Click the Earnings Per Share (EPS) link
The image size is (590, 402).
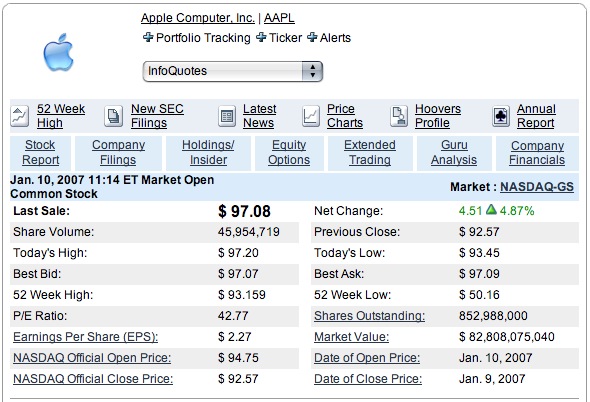[85, 337]
